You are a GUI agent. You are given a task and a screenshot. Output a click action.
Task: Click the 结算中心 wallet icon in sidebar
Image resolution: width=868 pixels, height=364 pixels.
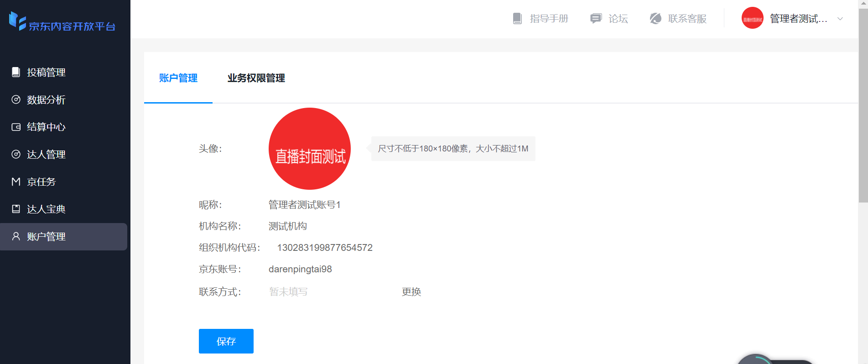coord(16,127)
